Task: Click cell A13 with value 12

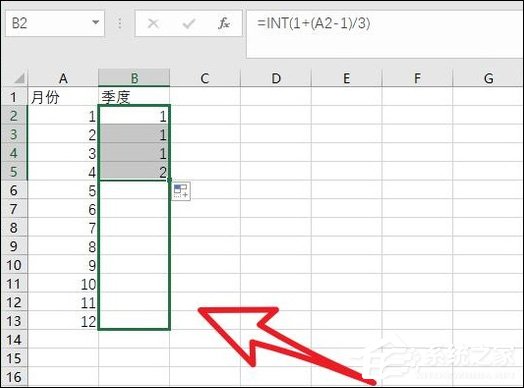Action: [x=63, y=321]
